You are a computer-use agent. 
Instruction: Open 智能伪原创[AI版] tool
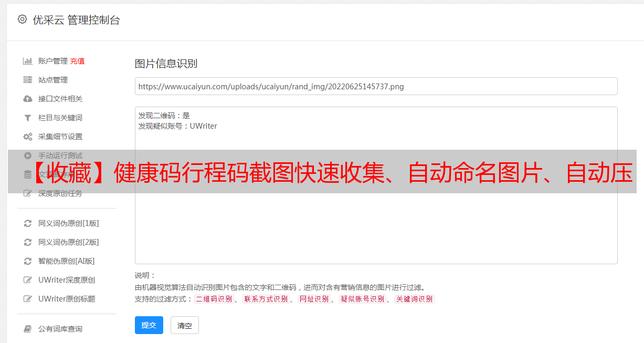point(67,261)
